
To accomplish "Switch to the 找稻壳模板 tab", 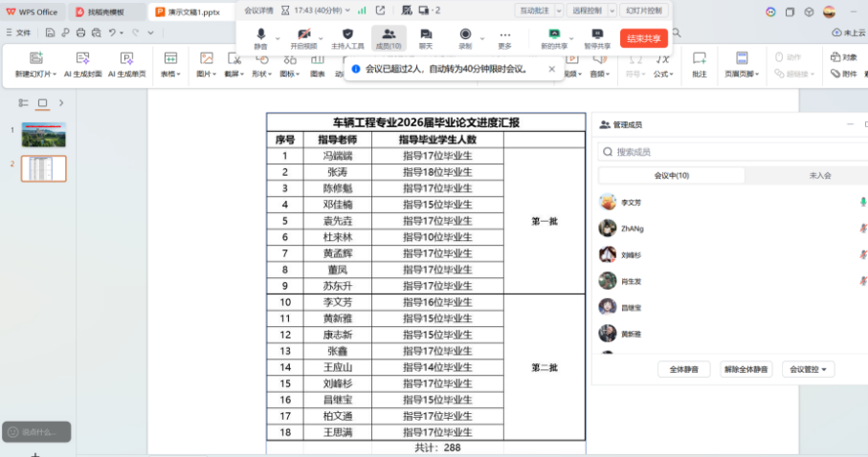I will coord(105,11).
